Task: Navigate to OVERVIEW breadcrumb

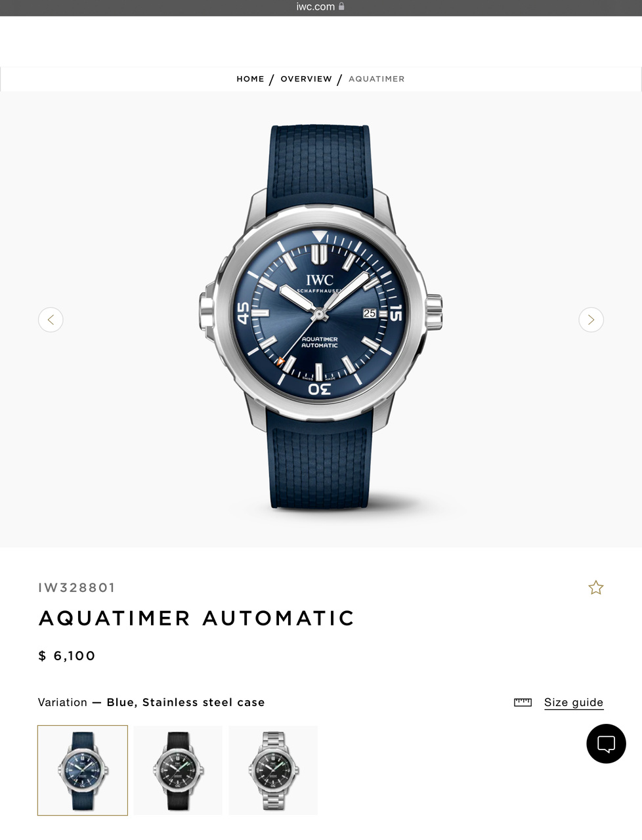Action: [x=307, y=79]
